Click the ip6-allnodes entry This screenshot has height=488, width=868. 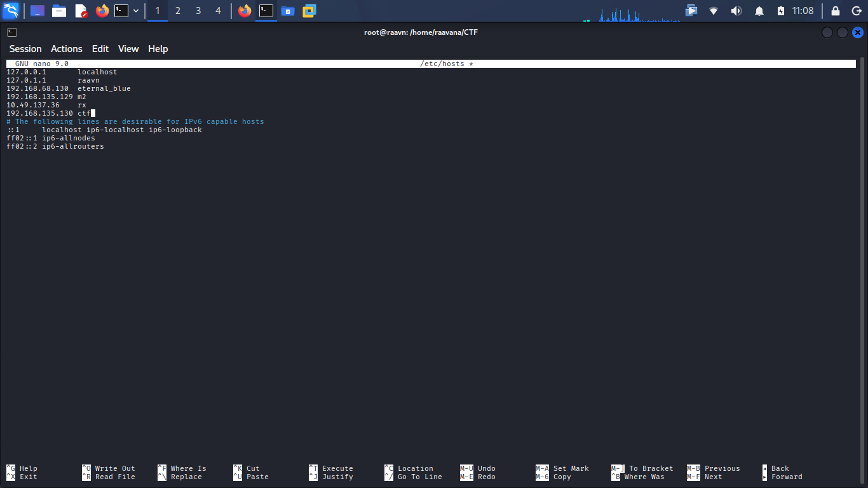[69, 139]
